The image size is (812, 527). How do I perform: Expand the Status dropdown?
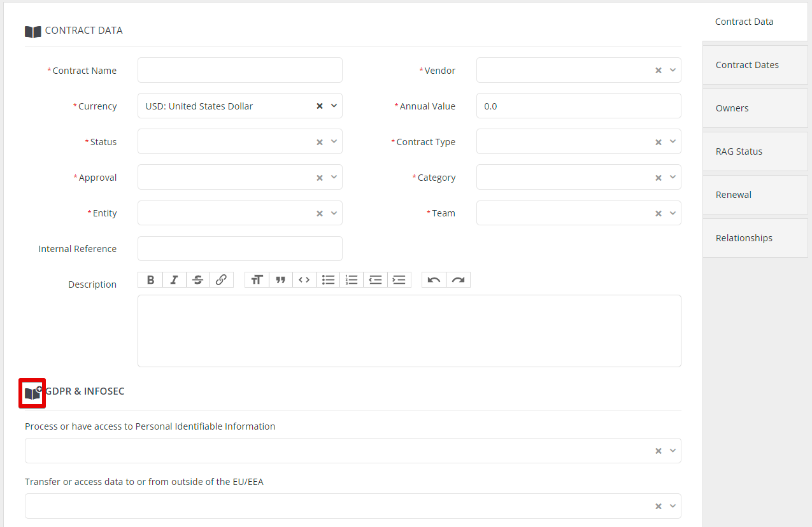click(x=334, y=142)
